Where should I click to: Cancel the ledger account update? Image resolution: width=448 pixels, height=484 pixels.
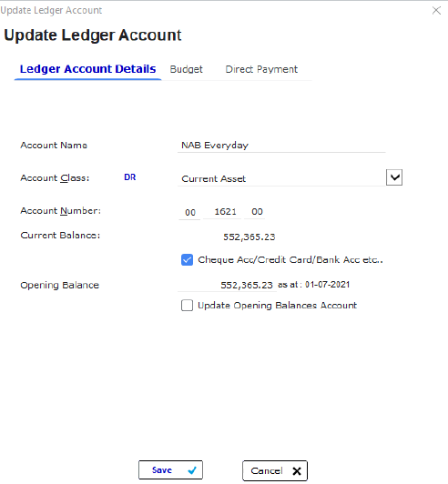(x=275, y=470)
